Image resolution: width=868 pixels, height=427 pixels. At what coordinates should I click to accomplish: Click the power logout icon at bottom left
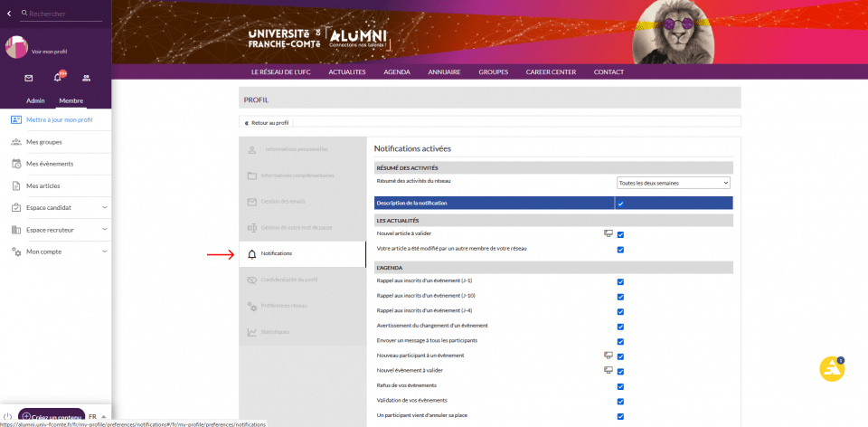7,416
